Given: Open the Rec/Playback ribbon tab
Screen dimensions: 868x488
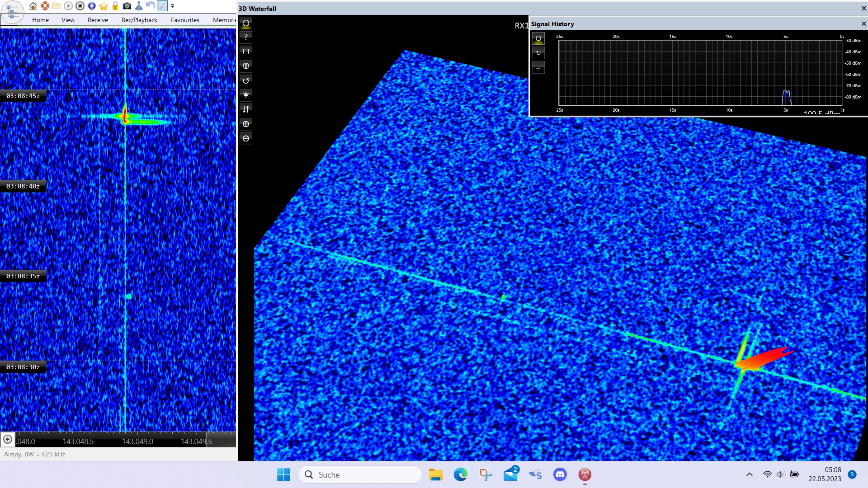Looking at the screenshot, I should pyautogui.click(x=139, y=20).
